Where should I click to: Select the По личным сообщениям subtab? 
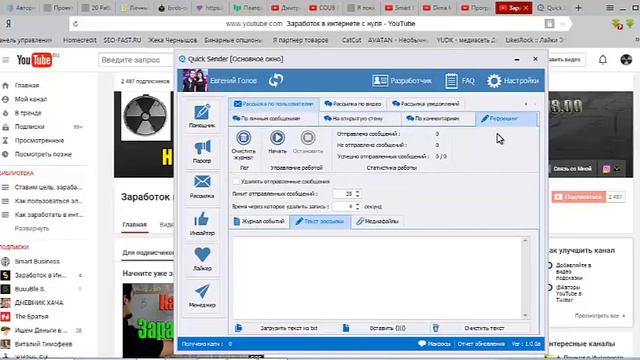[273, 118]
